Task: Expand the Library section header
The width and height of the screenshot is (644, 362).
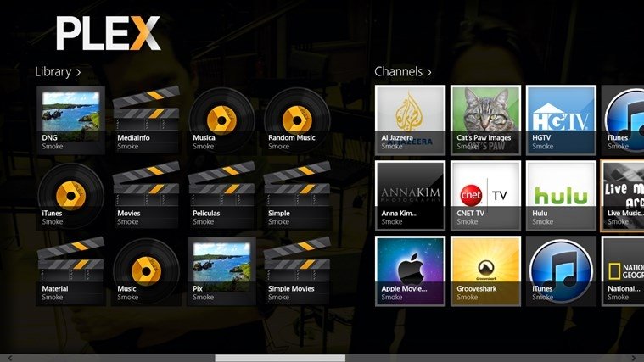Action: 58,72
